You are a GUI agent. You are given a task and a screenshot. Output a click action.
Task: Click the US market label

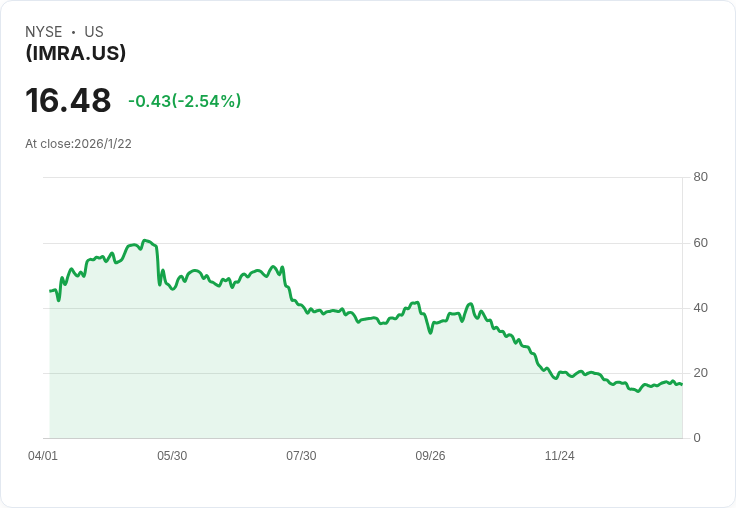pos(94,32)
